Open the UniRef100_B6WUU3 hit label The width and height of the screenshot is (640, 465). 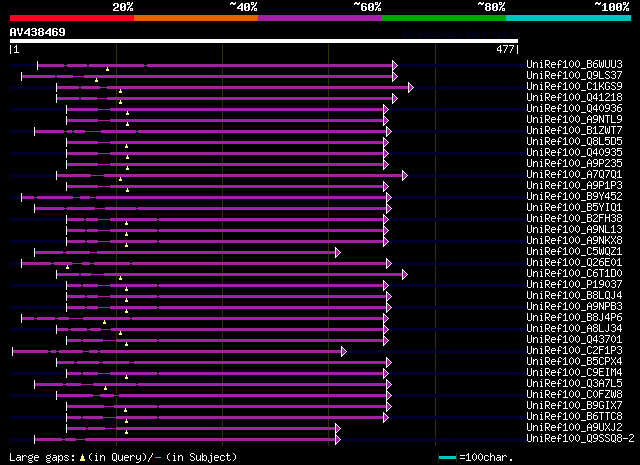point(574,65)
